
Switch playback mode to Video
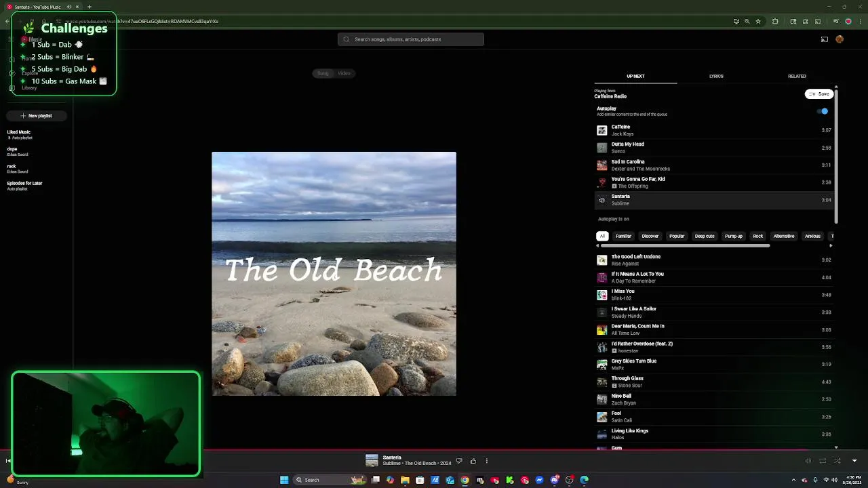tap(344, 73)
